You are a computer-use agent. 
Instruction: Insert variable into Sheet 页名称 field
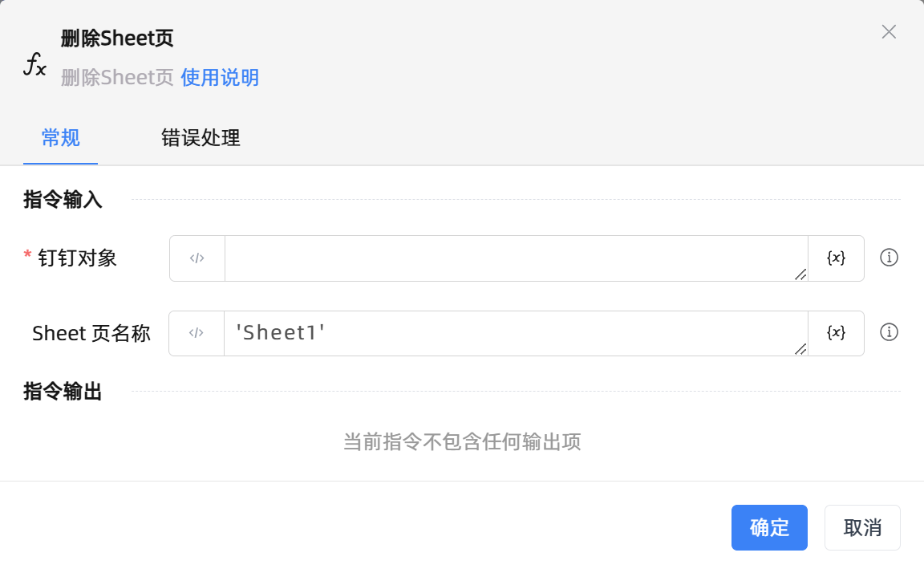click(x=836, y=333)
